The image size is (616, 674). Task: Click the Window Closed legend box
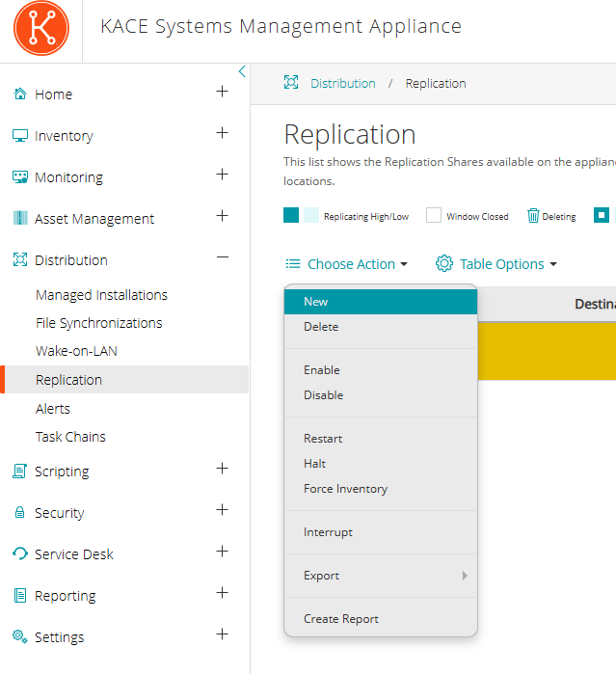[434, 216]
